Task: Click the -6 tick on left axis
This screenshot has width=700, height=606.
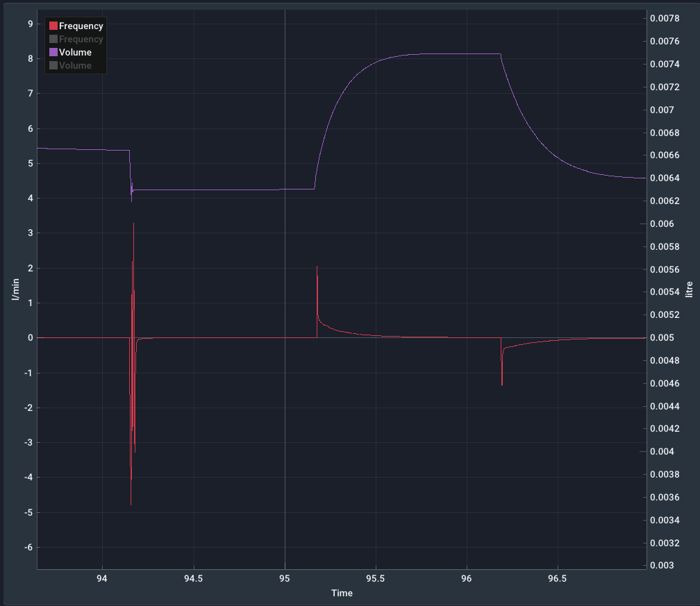Action: click(x=28, y=548)
